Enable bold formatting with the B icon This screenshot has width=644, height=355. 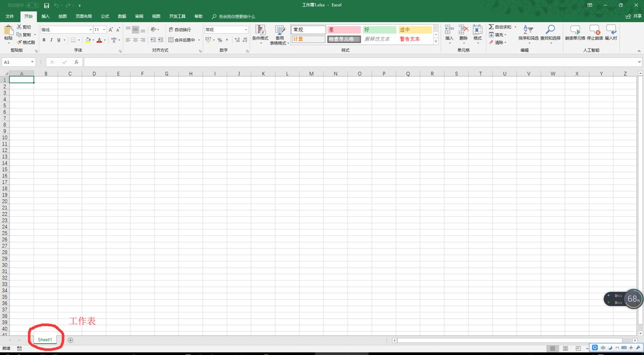[x=45, y=40]
